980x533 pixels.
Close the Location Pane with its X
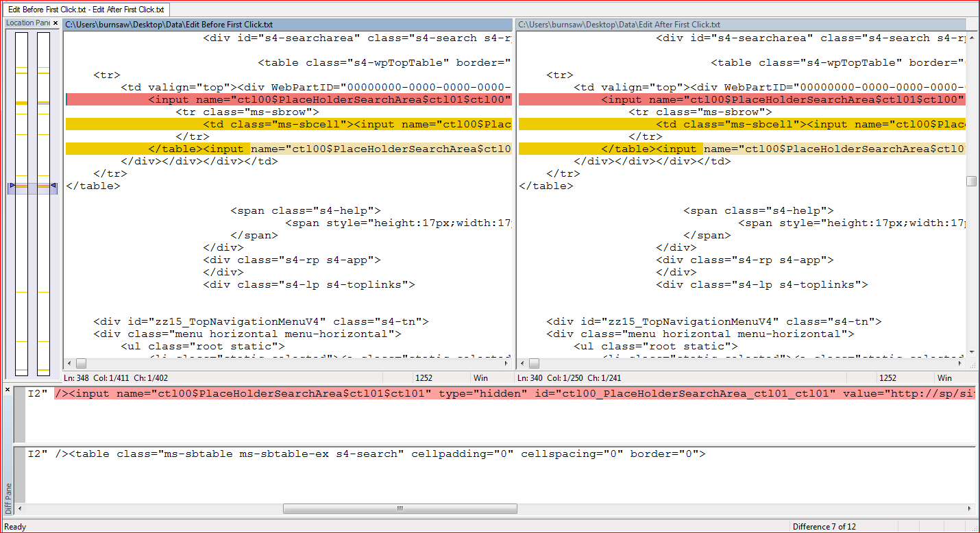tap(56, 23)
